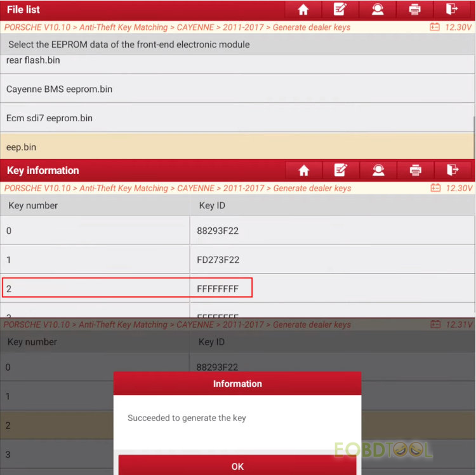
Task: Click the 'Select the EEPROM data' instruction text
Action: click(129, 44)
